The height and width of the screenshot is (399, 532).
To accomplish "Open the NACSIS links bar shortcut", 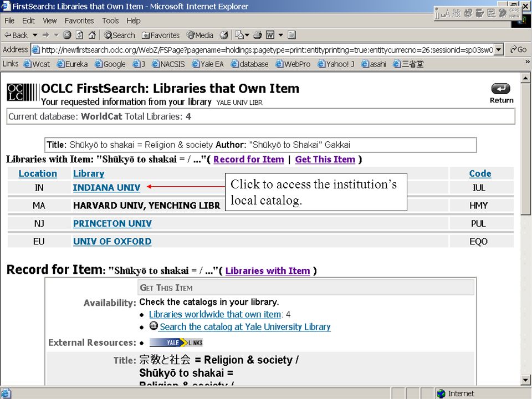I will tap(168, 64).
